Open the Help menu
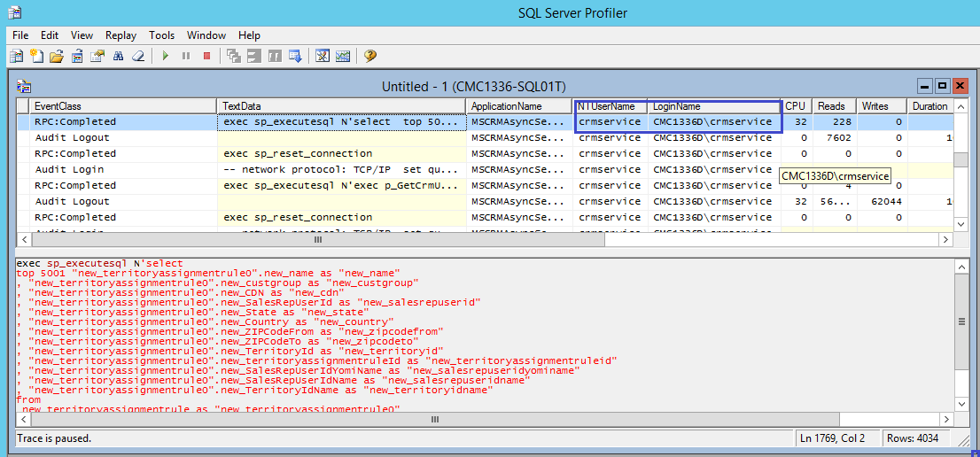Screen dimensions: 980x457 (x=249, y=35)
